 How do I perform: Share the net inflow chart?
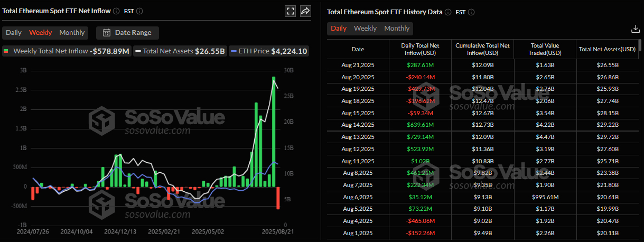(x=305, y=11)
